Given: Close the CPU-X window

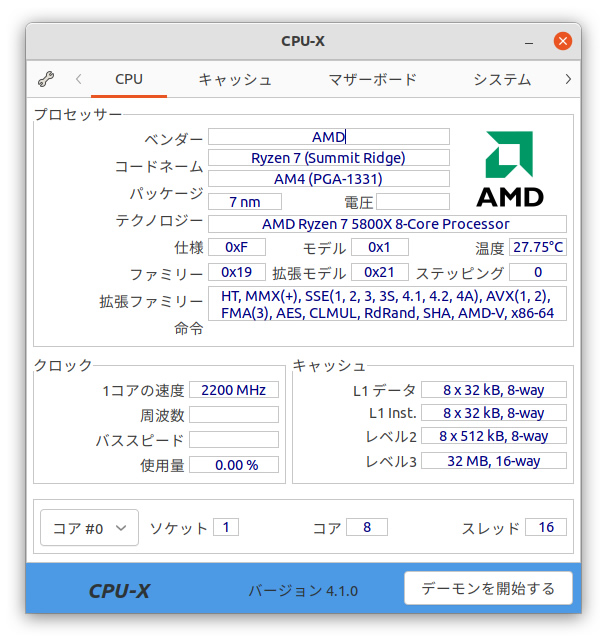Looking at the screenshot, I should pyautogui.click(x=563, y=41).
